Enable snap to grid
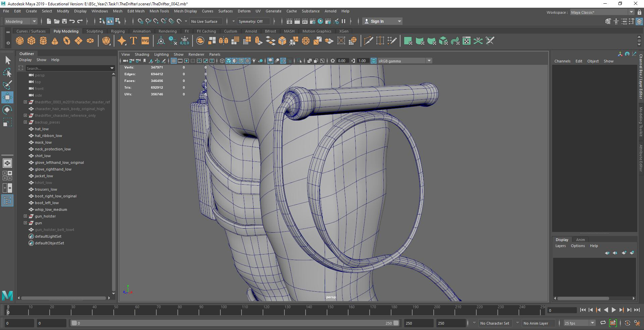Screen dimensions: 644x330 pyautogui.click(x=141, y=21)
